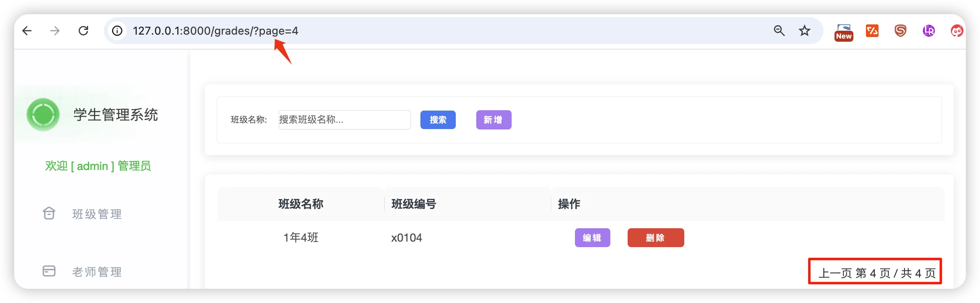Click the 学生管理系统 title
The image size is (980, 303).
(116, 115)
